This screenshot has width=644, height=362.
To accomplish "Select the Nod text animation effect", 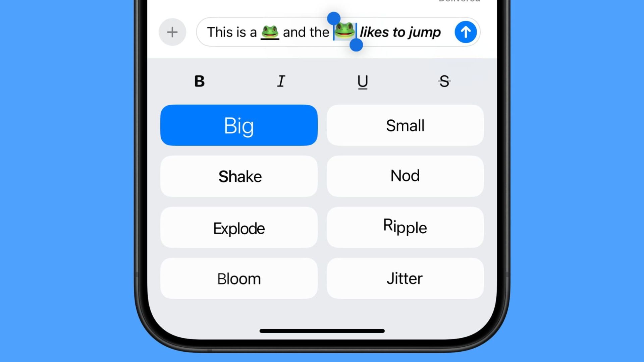I will pos(405,176).
